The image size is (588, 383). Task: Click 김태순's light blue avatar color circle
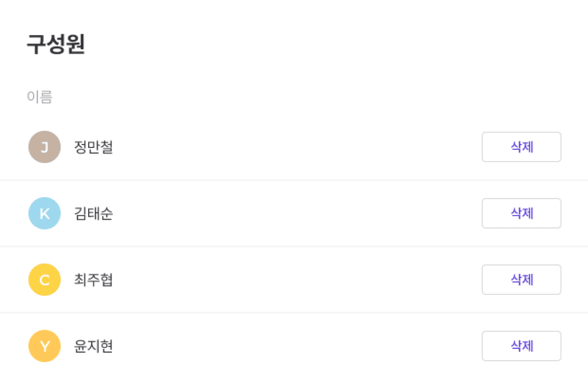tap(44, 213)
